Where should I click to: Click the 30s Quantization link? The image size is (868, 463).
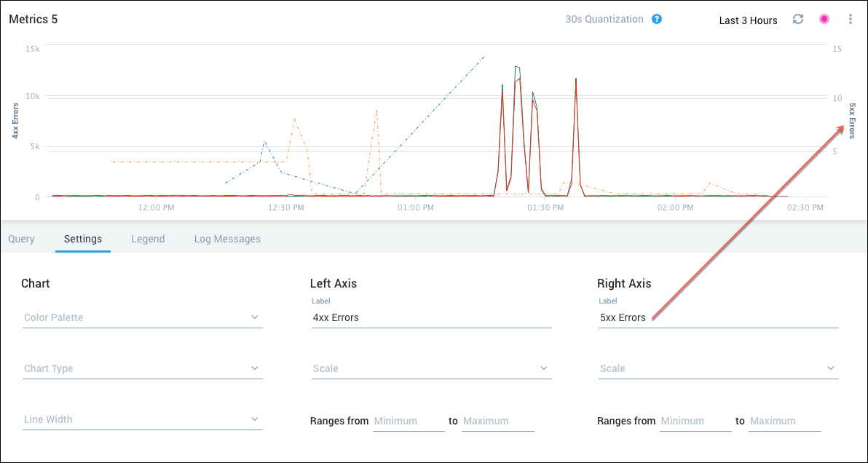[x=604, y=20]
